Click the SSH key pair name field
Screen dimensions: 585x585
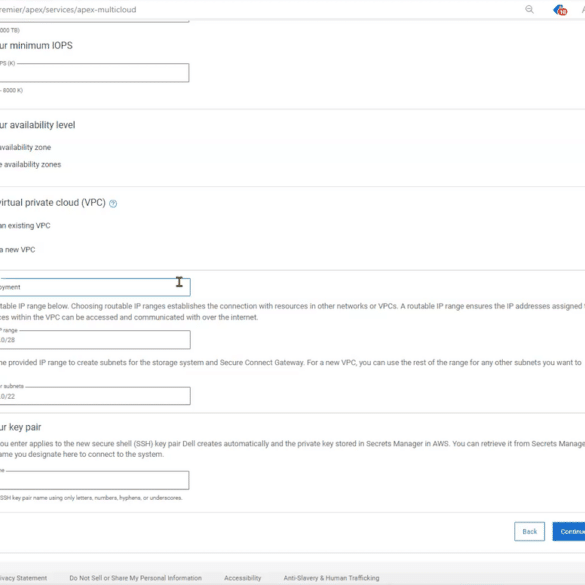point(94,480)
